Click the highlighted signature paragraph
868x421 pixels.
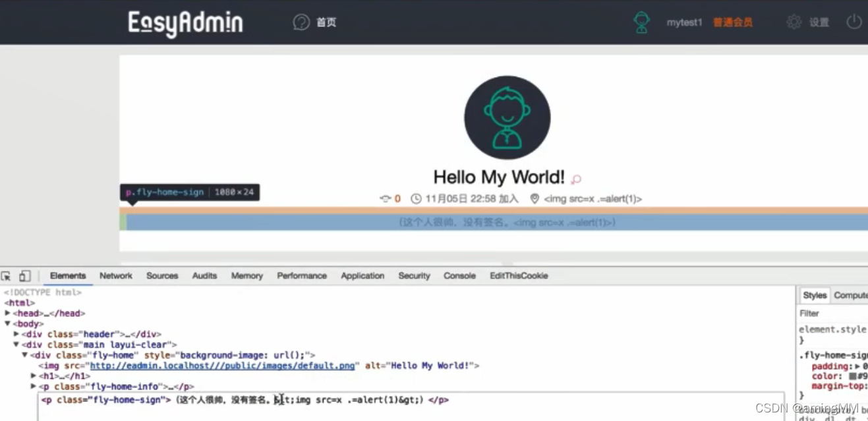(x=497, y=222)
